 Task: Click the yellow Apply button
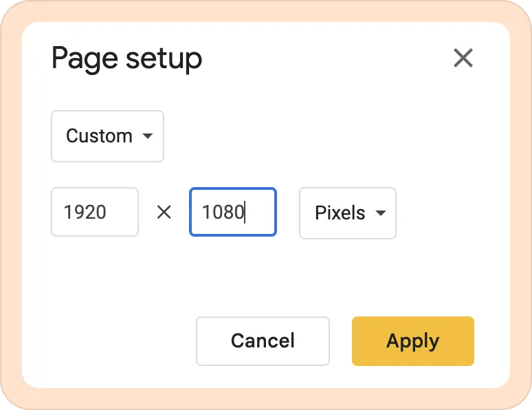click(413, 341)
